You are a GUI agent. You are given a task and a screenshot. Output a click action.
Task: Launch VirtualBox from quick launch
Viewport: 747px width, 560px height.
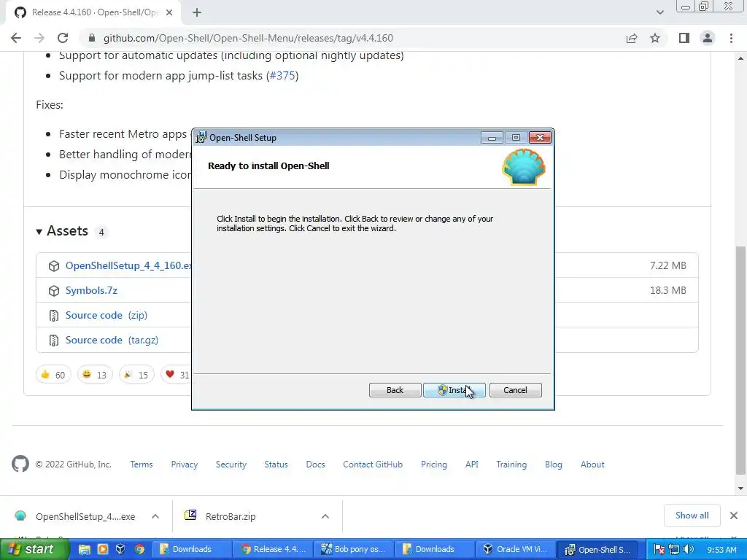[120, 549]
